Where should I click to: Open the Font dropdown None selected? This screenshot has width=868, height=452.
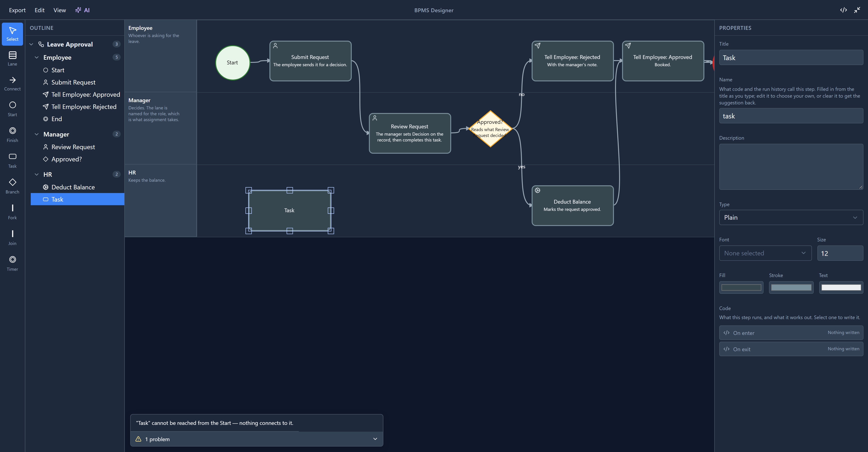(765, 253)
